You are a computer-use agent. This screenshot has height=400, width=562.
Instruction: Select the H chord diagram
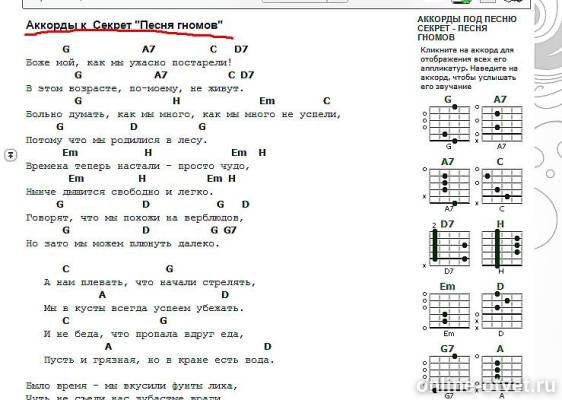[500, 247]
